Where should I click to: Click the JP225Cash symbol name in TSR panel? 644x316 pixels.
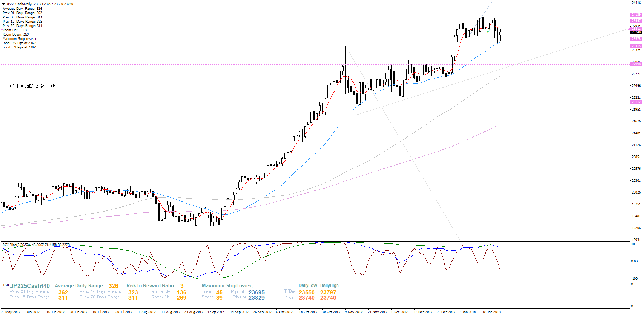(x=24, y=286)
